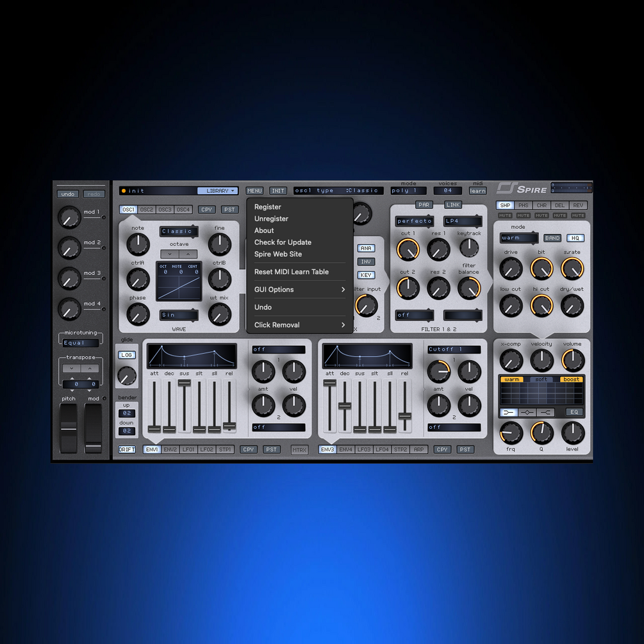The width and height of the screenshot is (644, 644).
Task: Click the ctrlB knob
Action: point(220,279)
